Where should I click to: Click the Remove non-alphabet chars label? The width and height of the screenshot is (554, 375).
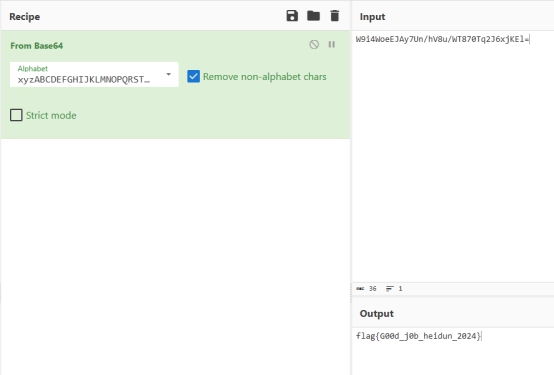coord(265,77)
